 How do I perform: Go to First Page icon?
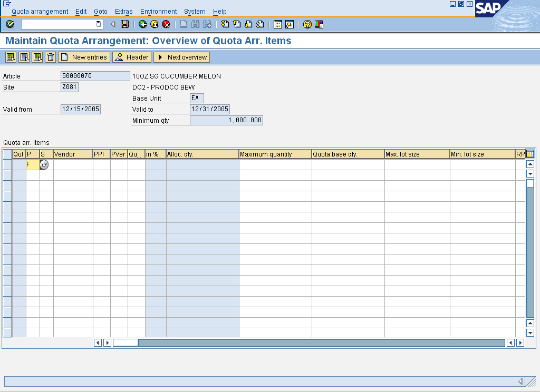tap(225, 24)
